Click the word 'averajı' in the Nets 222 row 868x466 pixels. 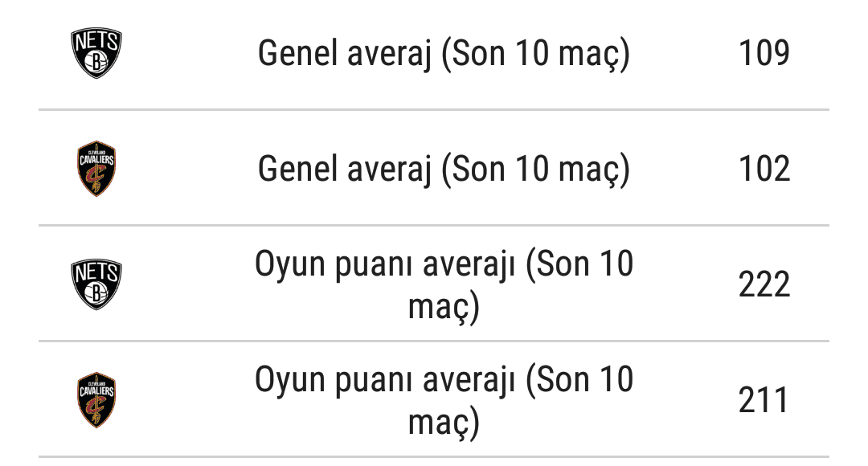tap(469, 266)
